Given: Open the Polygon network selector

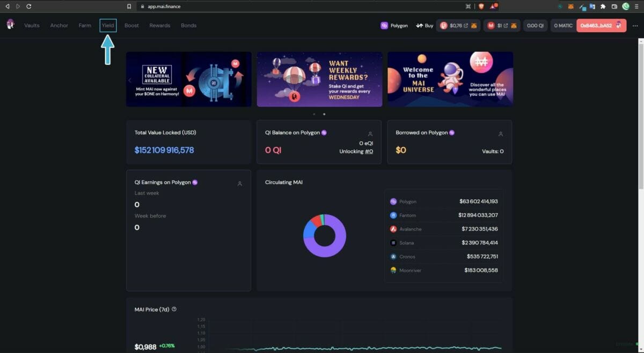Looking at the screenshot, I should pos(394,26).
